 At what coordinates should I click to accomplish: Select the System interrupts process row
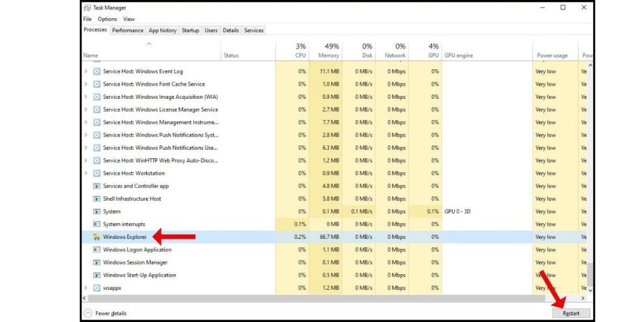[335, 225]
